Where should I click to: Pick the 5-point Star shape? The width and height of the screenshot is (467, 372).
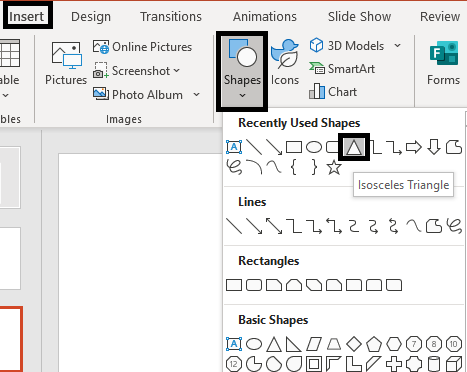point(334,167)
